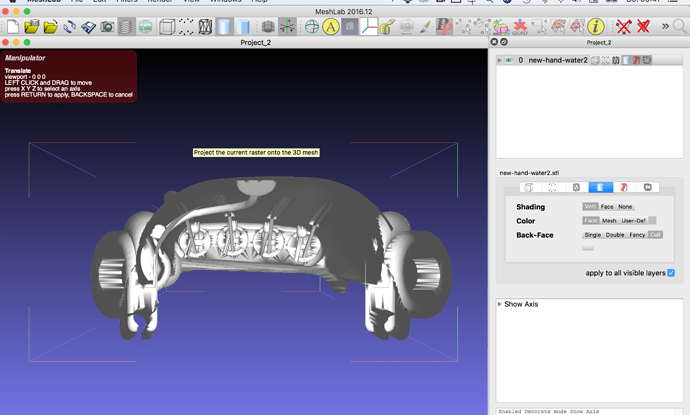Screen dimensions: 690x415
Task: Open User-Def color swatch
Action: pyautogui.click(x=653, y=220)
